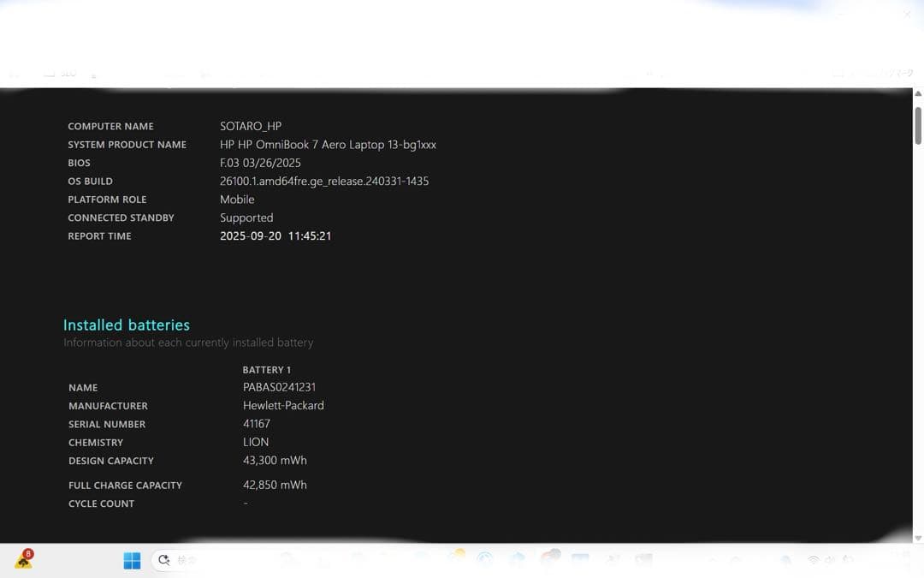This screenshot has height=578, width=924.
Task: Open the widgets icon with badge 8
Action: 23,561
